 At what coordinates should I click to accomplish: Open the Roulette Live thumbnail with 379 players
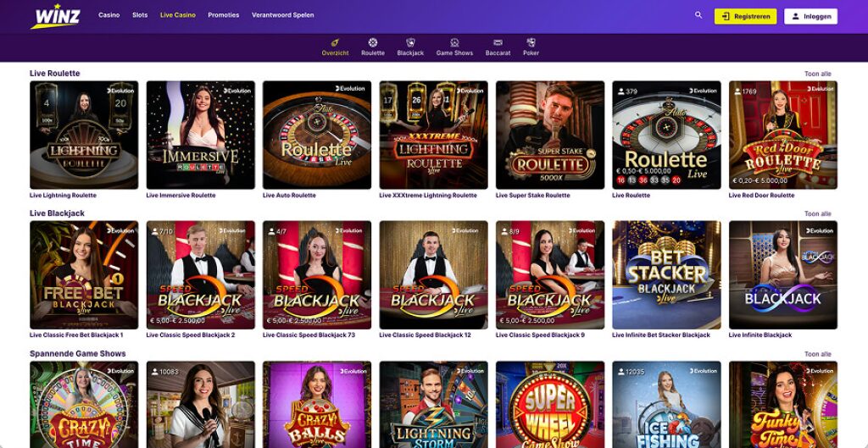click(666, 135)
